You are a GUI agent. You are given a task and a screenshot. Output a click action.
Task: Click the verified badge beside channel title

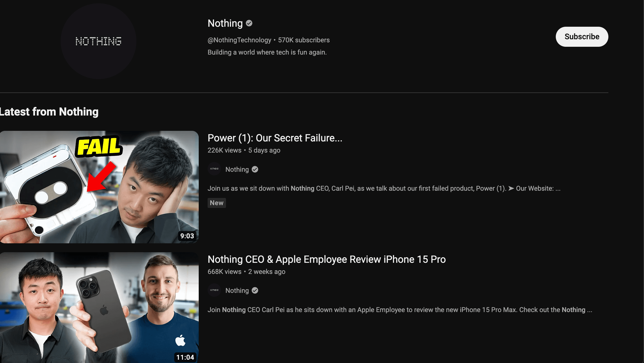pyautogui.click(x=249, y=23)
